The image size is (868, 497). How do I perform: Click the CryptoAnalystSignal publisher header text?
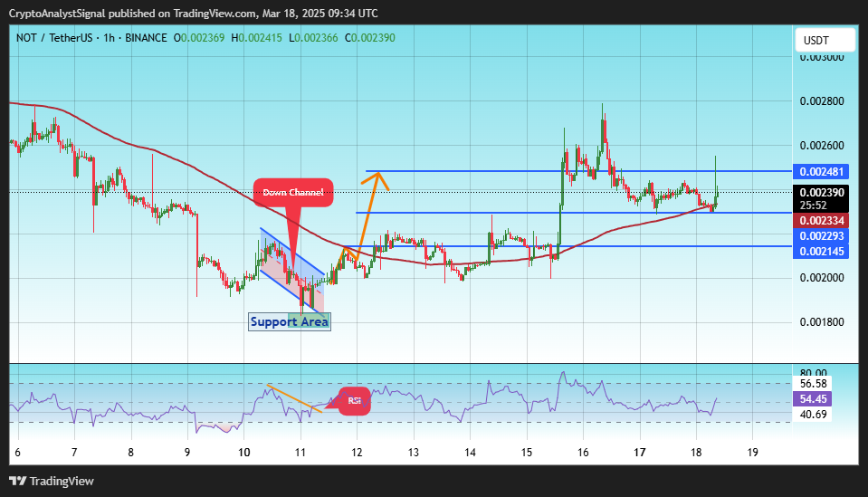[57, 14]
